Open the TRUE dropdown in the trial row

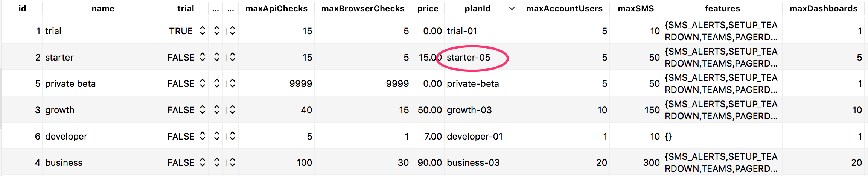tap(202, 31)
